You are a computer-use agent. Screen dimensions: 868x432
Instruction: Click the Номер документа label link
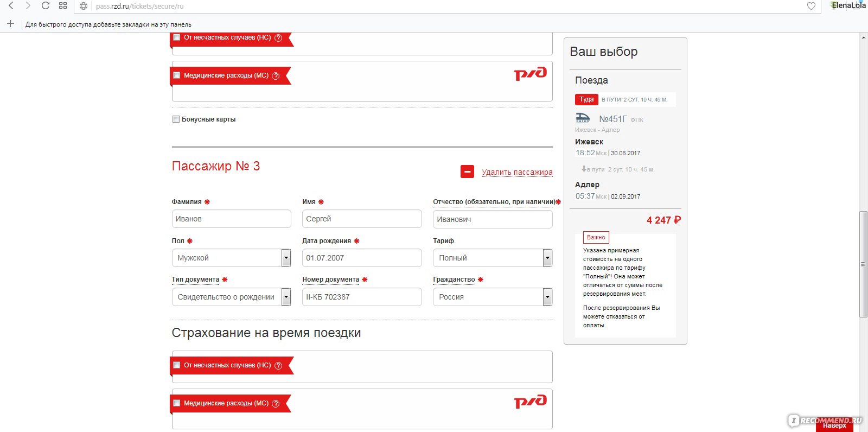coord(331,279)
